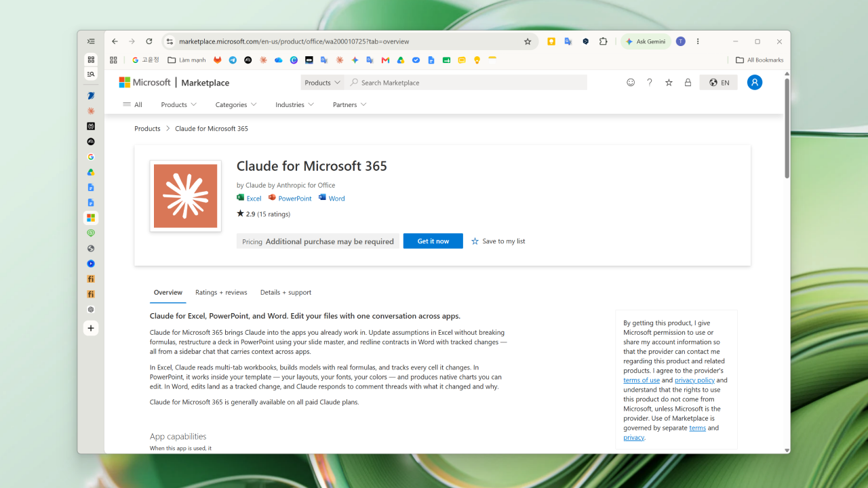Open the privacy policy link
The width and height of the screenshot is (868, 488).
694,380
